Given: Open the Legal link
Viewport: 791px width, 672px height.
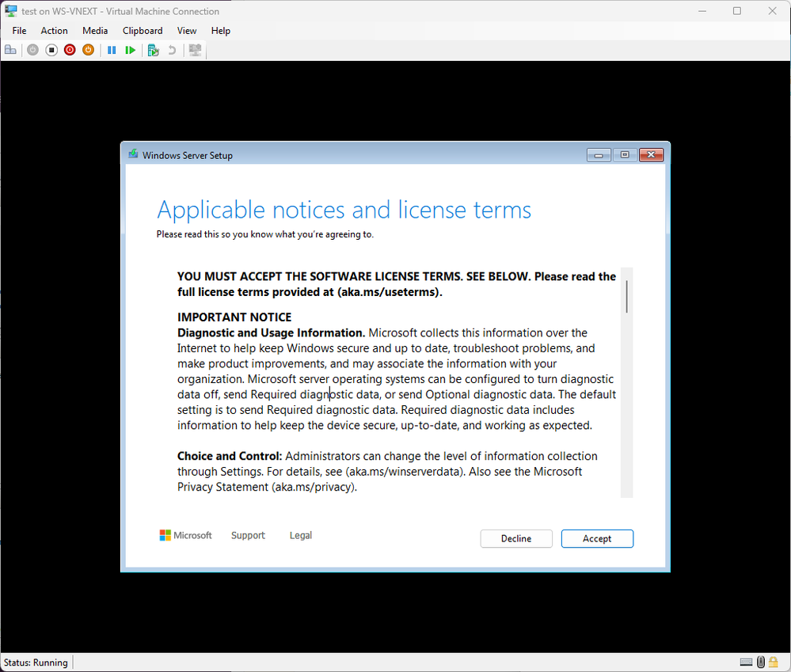Looking at the screenshot, I should [x=301, y=535].
